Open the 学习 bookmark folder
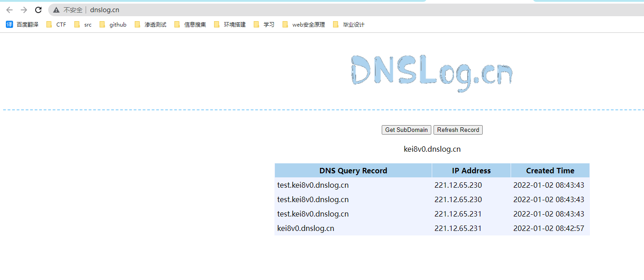 [x=264, y=25]
